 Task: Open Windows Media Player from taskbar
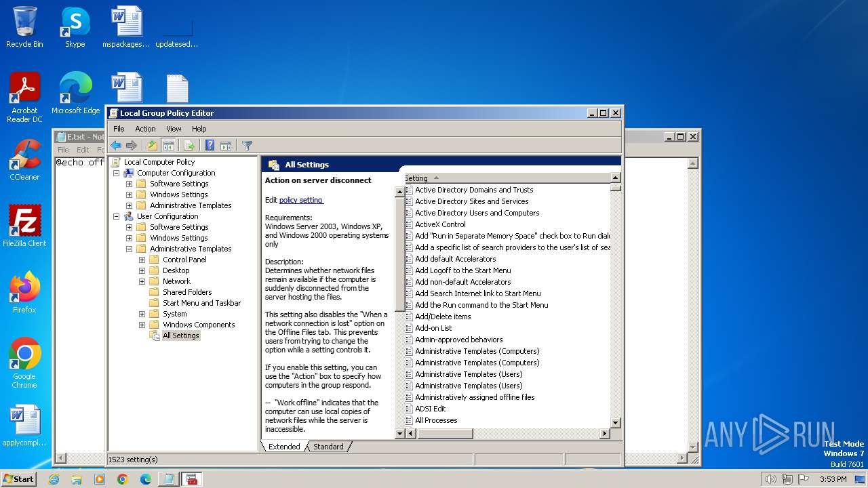[100, 479]
